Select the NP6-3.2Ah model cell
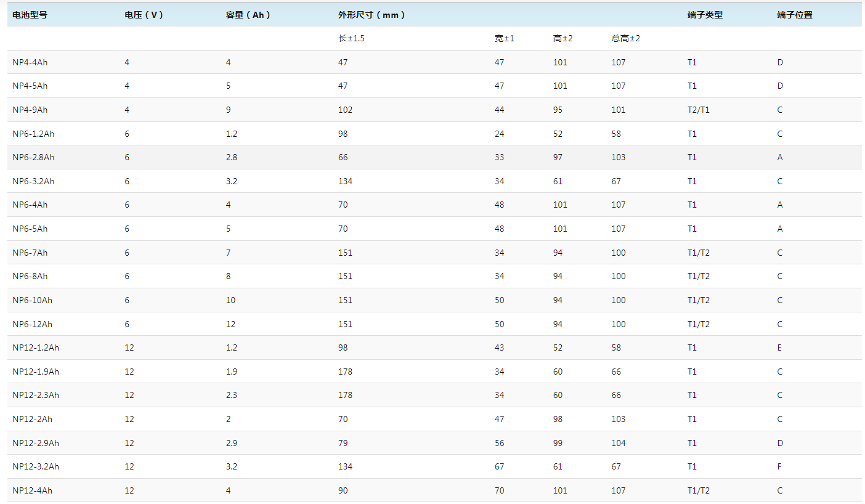Image resolution: width=865 pixels, height=504 pixels. [x=33, y=181]
